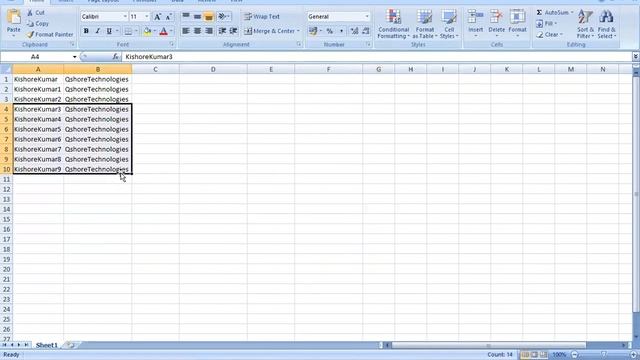640x360 pixels.
Task: Toggle Bold formatting
Action: (86, 31)
